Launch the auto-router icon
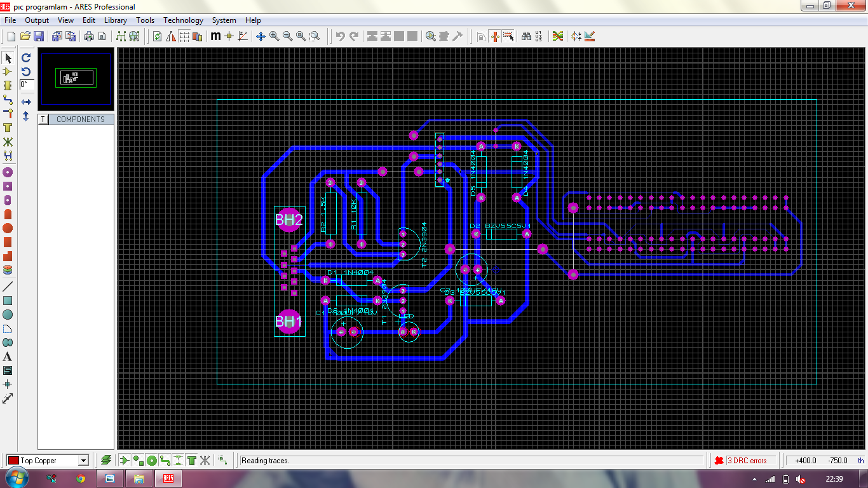868x488 pixels. (x=558, y=36)
